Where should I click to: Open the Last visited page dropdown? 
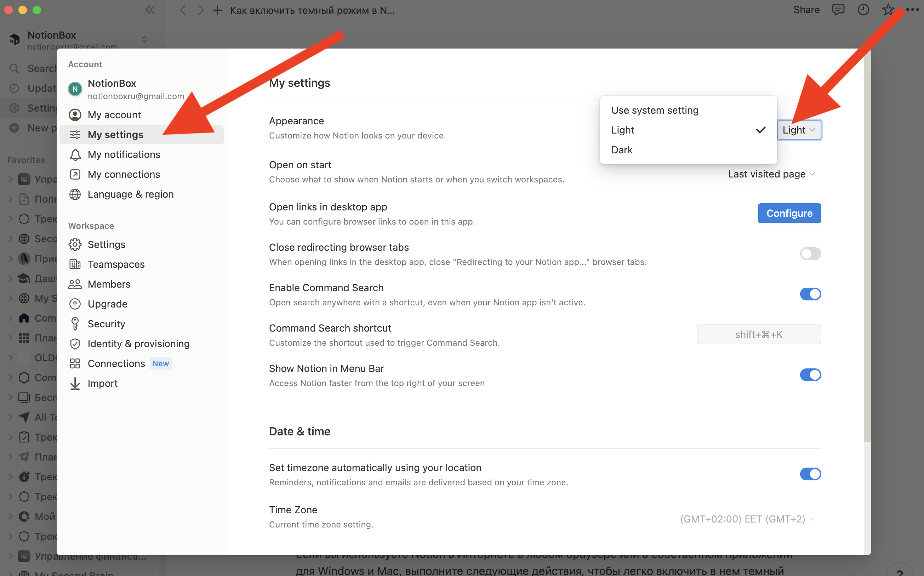point(771,174)
